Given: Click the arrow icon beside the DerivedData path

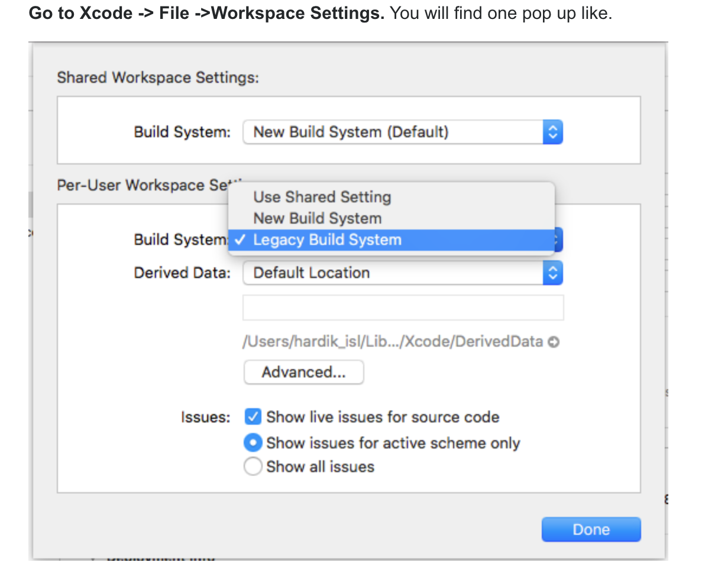Looking at the screenshot, I should [553, 342].
